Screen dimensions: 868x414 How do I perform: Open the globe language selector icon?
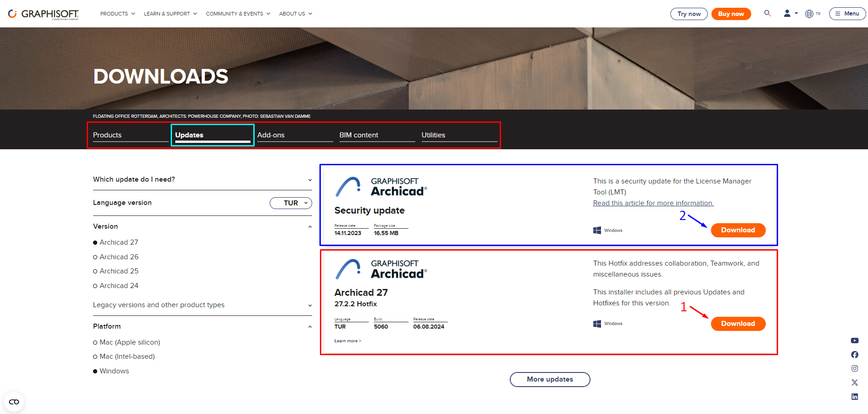pos(809,14)
